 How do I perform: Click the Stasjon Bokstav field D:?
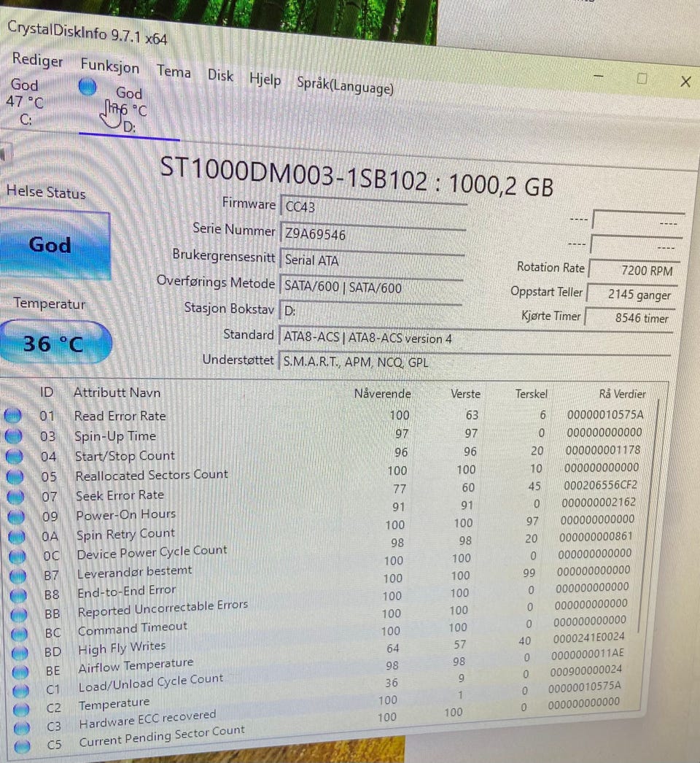tap(370, 312)
